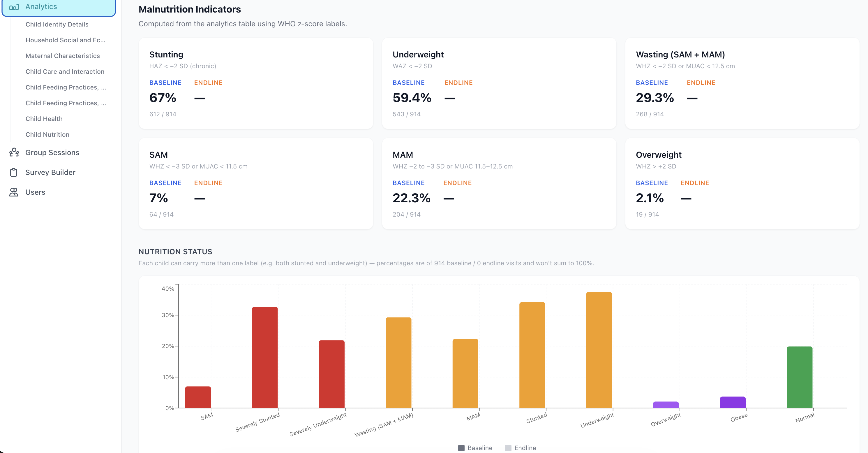The width and height of the screenshot is (868, 453).
Task: Click the Obese purple bar
Action: [733, 402]
